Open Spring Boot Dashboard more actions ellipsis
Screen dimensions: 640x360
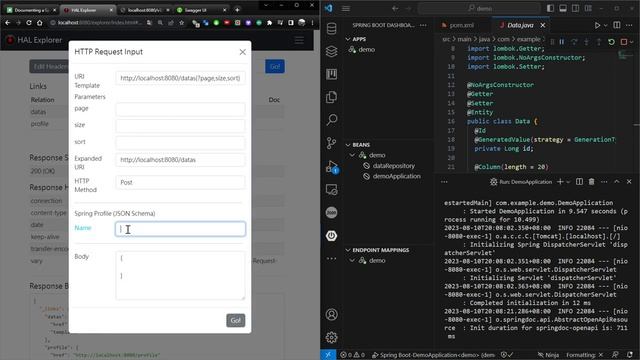(x=423, y=25)
